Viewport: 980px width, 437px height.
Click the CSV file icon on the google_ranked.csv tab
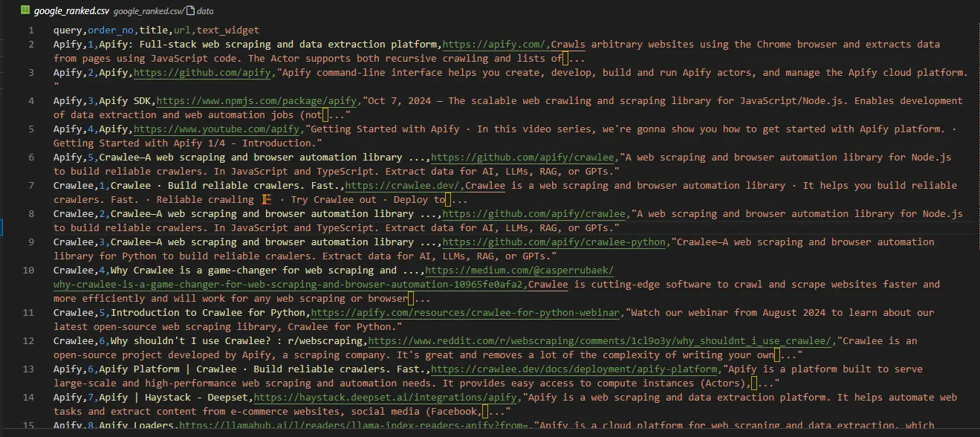pyautogui.click(x=25, y=11)
